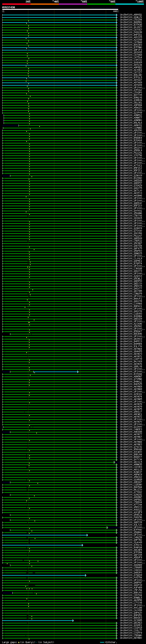Click the cyan alignment bar for UniRef100_A8HVQ1
The height and width of the screenshot is (644, 146).
pos(60,15)
